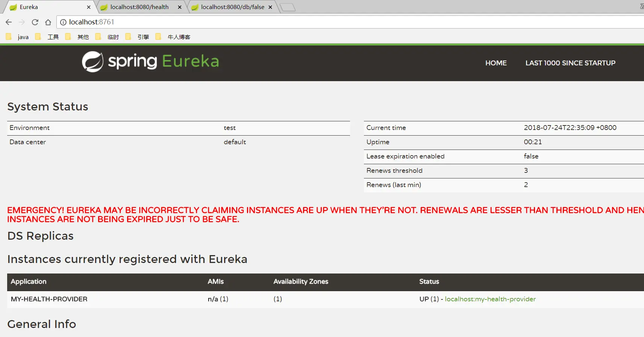
Task: Click the Instances currently registered heading
Action: point(127,259)
